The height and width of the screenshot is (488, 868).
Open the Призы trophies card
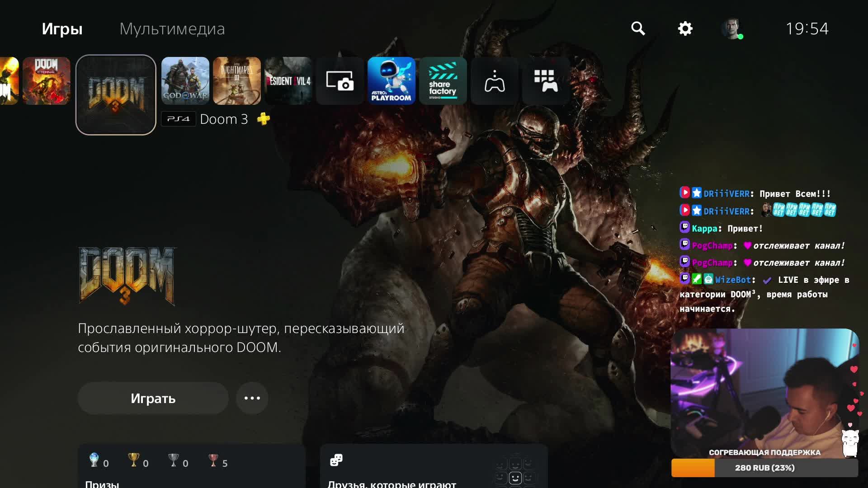pos(192,466)
